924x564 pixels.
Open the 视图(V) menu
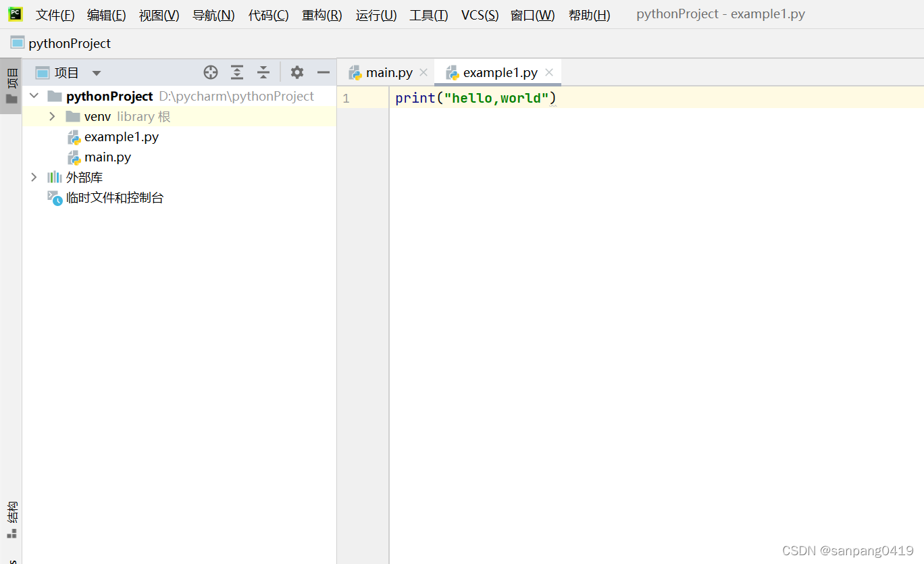(159, 15)
